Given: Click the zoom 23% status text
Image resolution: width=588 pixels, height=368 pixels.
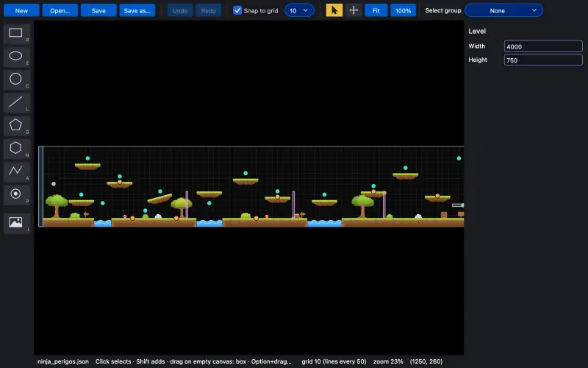Looking at the screenshot, I should (x=388, y=361).
